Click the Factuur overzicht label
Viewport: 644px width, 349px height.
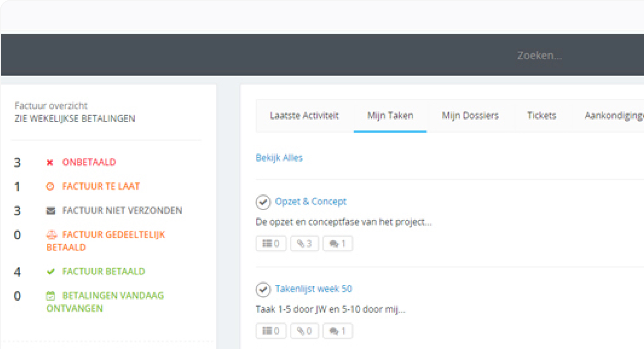point(51,106)
